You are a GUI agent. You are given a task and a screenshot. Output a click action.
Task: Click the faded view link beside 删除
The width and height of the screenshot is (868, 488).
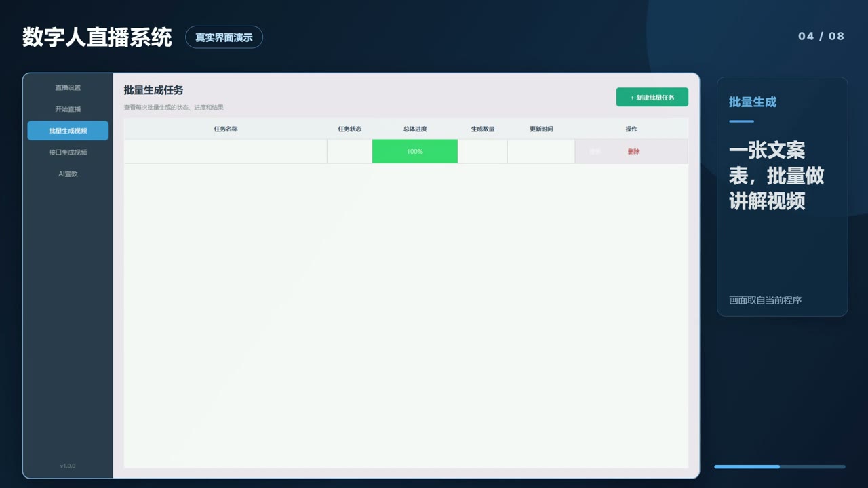point(595,151)
